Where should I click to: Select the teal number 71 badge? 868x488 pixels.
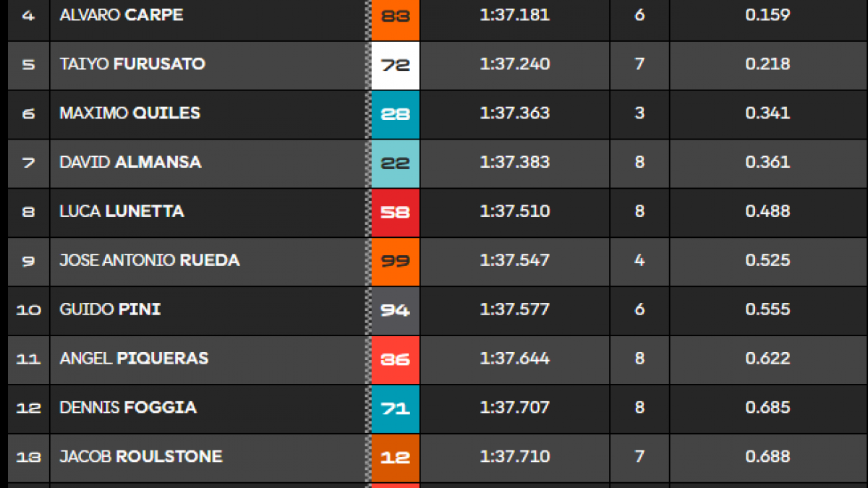pos(395,408)
